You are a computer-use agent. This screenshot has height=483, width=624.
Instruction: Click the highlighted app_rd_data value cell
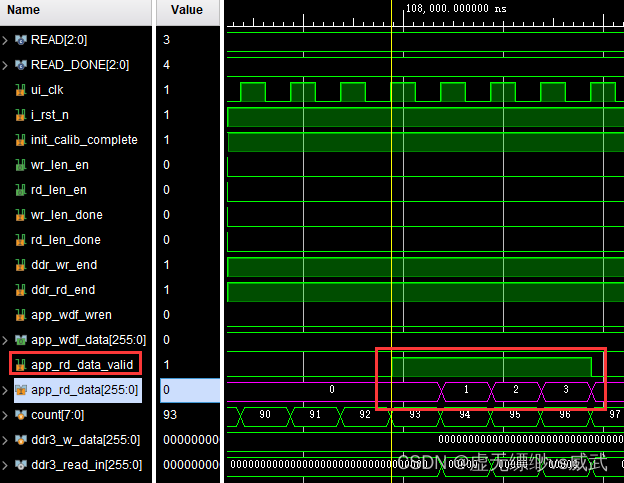[x=187, y=390]
